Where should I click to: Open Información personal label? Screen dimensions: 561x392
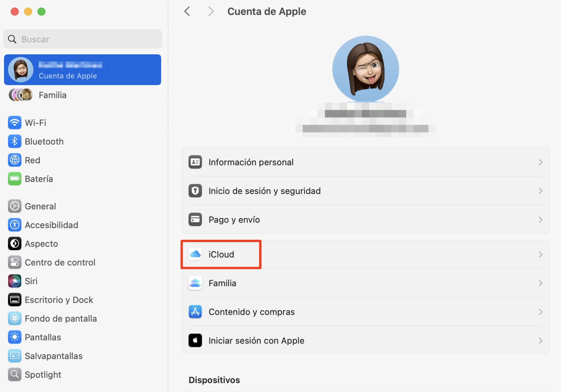pyautogui.click(x=251, y=162)
